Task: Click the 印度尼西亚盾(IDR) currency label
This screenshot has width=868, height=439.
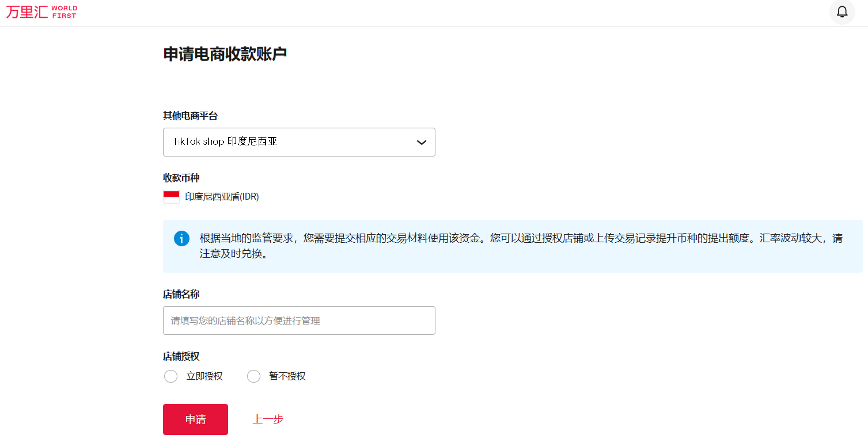Action: (222, 197)
